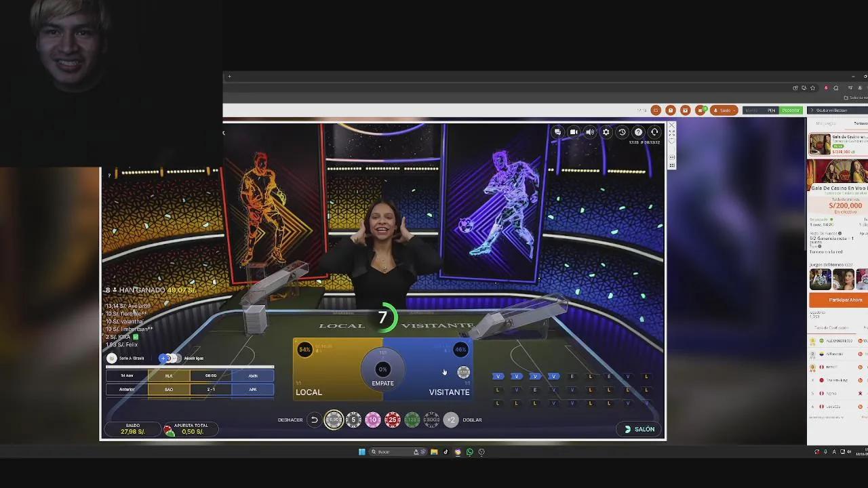
Task: View the game round history
Action: [x=623, y=133]
